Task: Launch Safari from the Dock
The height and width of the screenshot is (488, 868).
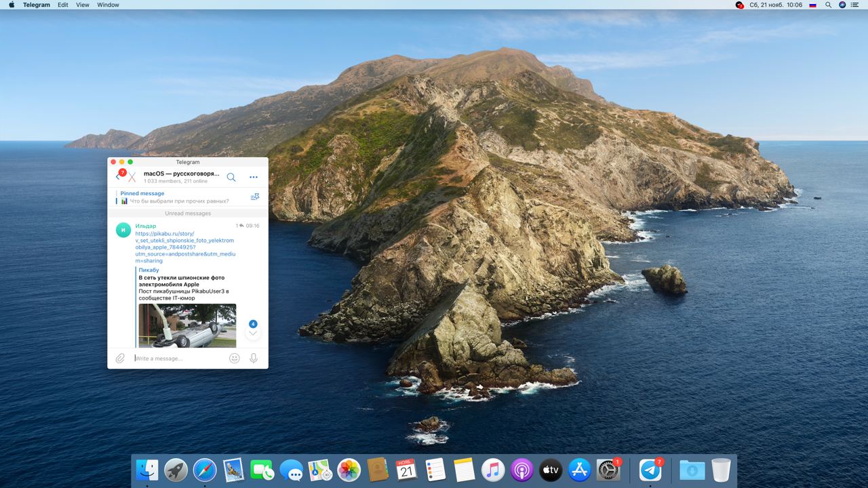Action: tap(205, 470)
